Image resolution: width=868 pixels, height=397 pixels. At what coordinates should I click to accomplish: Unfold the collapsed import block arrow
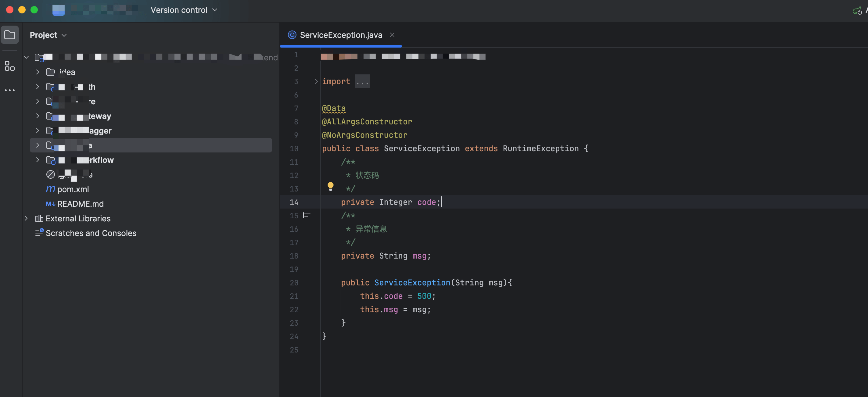coord(316,81)
